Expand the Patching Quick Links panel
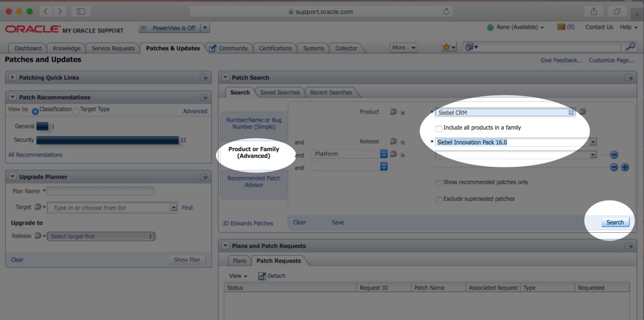The image size is (644, 320). click(12, 77)
